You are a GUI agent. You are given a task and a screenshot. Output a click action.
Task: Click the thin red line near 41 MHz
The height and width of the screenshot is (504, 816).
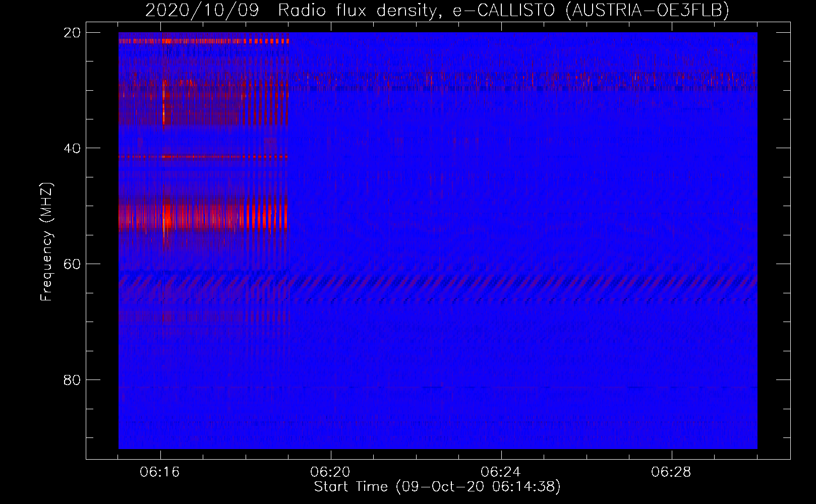click(203, 157)
